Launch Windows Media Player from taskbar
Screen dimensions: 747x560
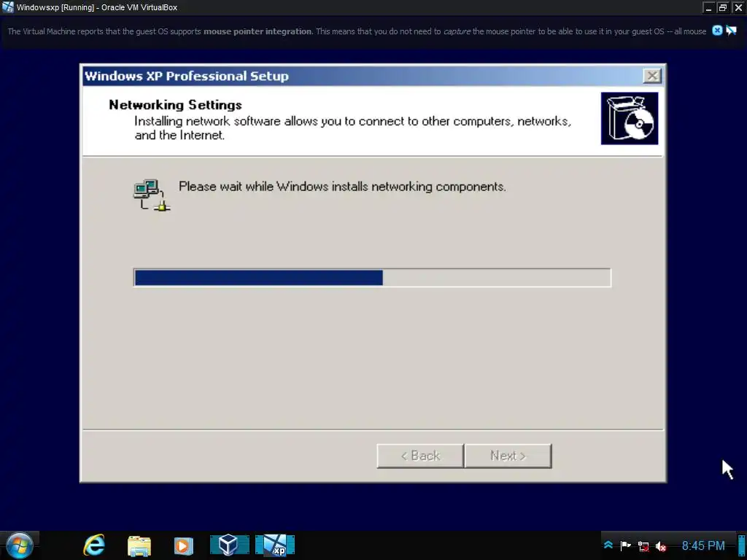coord(183,545)
